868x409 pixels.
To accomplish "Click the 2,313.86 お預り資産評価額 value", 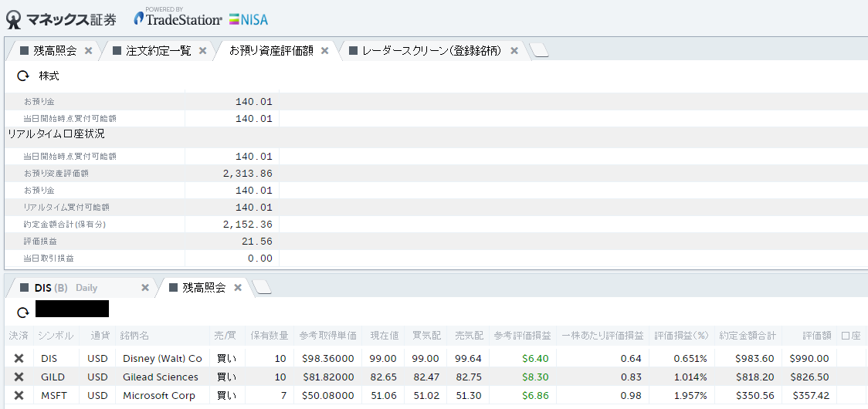I will click(247, 173).
